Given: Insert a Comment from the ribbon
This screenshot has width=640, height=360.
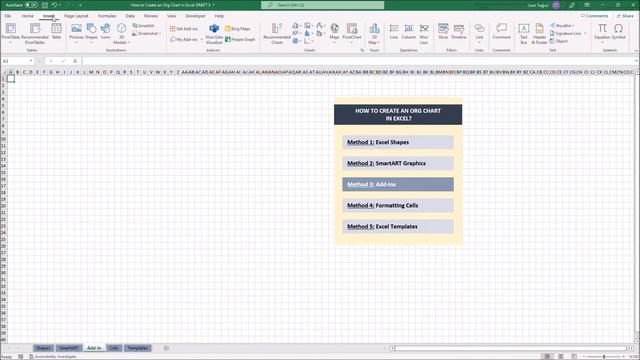Looking at the screenshot, I should point(502,31).
